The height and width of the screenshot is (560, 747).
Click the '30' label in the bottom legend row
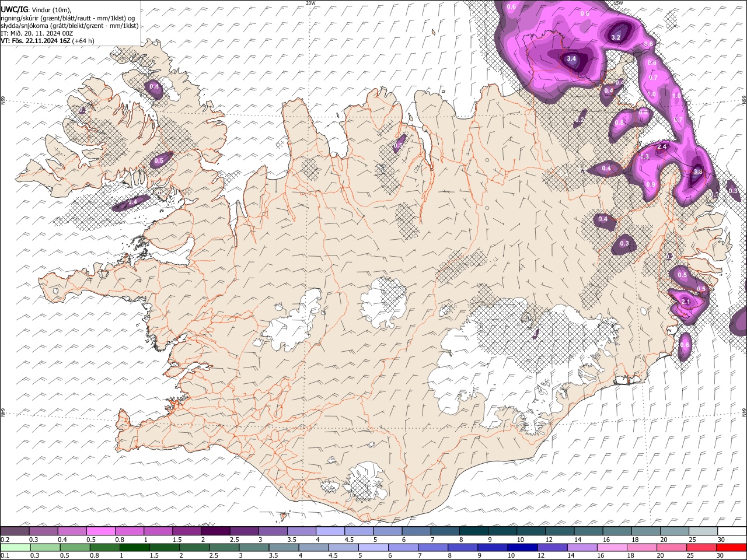[719, 555]
